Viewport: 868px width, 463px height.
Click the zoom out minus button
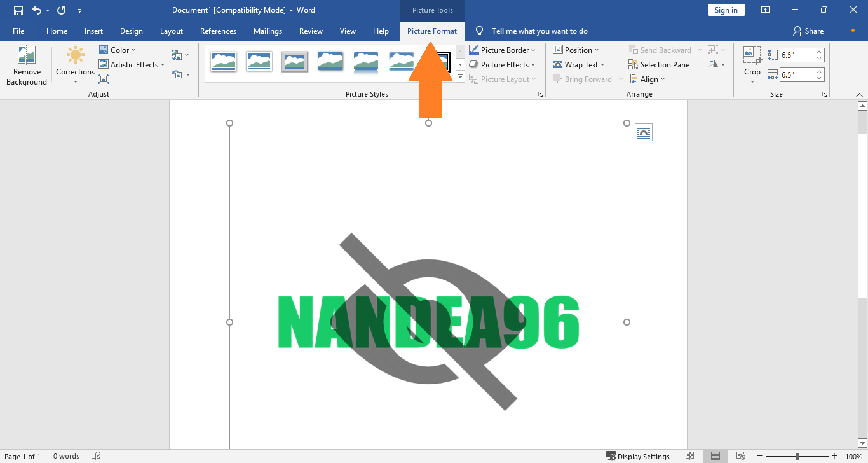759,456
